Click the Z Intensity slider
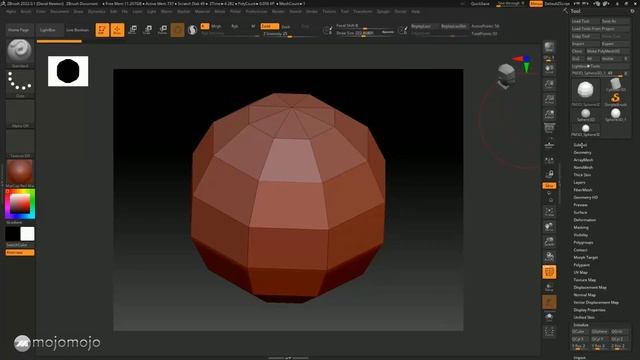 [x=290, y=34]
